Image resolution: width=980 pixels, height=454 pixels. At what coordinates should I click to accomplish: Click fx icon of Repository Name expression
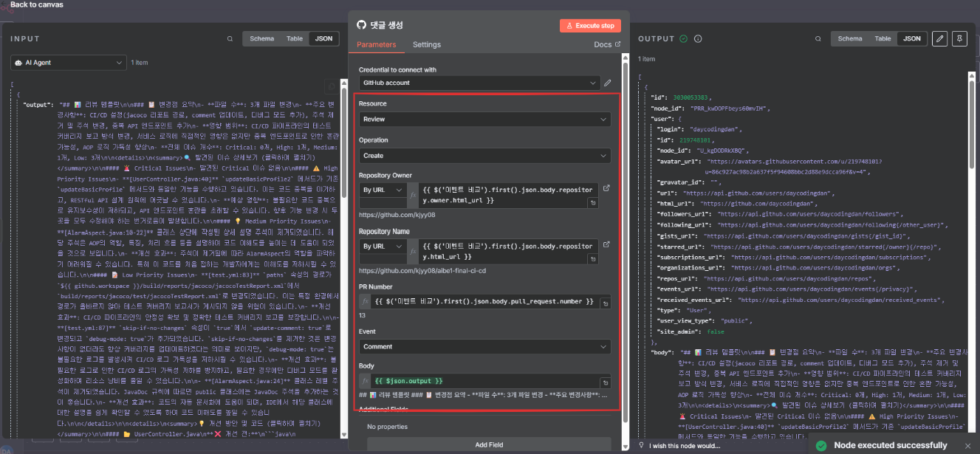coord(413,251)
